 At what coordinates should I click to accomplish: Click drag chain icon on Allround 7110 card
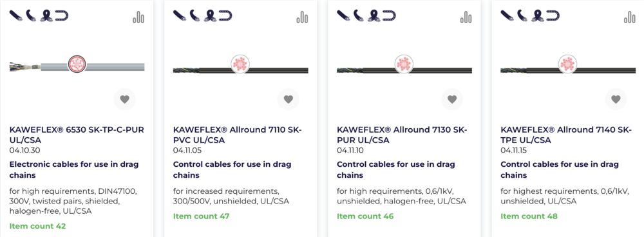(x=225, y=15)
